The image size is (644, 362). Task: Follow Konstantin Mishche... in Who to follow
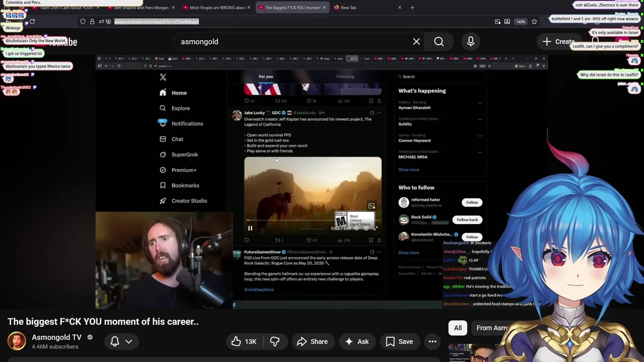click(x=471, y=237)
